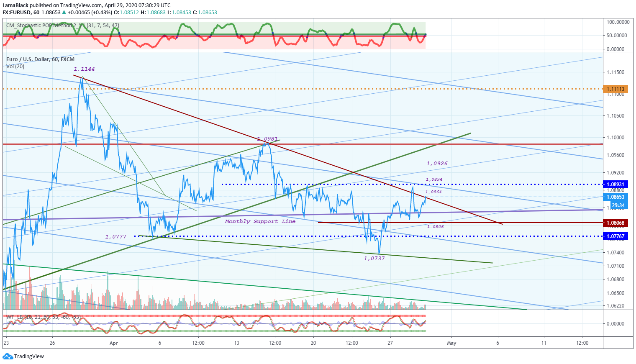636x364 pixels.
Task: Click the 29:34 countdown timer tag
Action: [618, 205]
